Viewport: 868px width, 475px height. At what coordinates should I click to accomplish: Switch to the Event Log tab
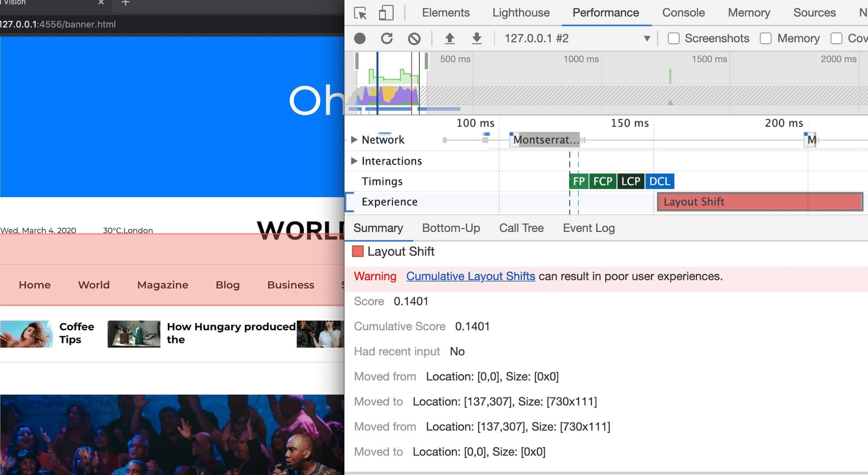pyautogui.click(x=588, y=228)
